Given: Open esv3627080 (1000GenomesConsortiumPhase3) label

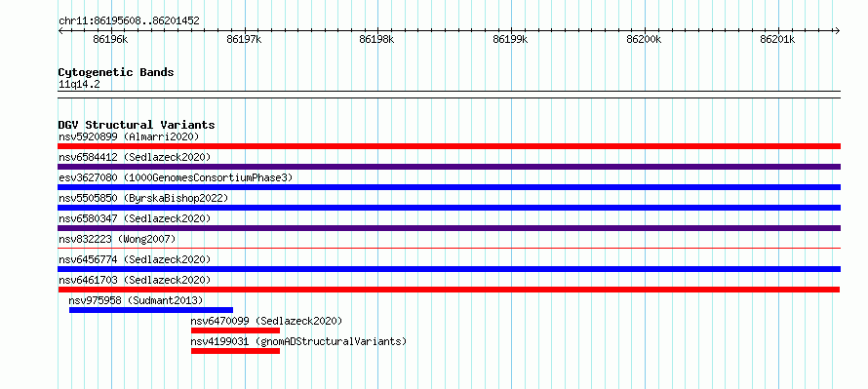Looking at the screenshot, I should click(176, 177).
